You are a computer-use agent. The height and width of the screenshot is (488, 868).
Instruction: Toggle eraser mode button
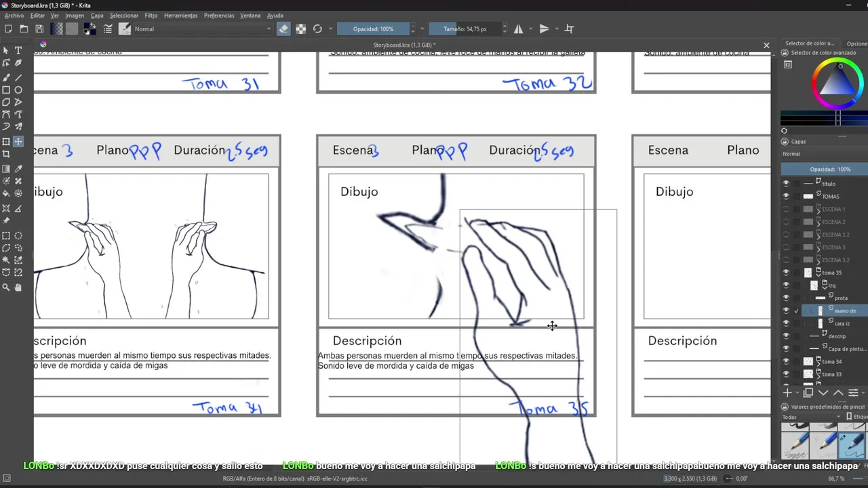(283, 29)
